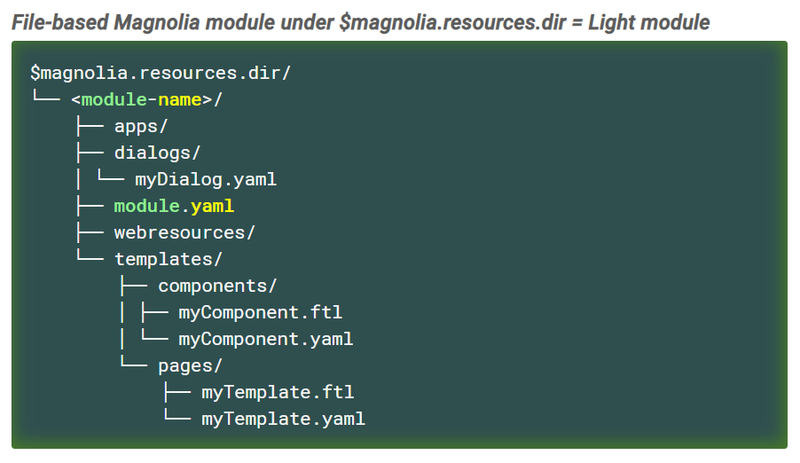This screenshot has height=463, width=800.
Task: Select the dialogs/ folder entry
Action: (x=157, y=153)
